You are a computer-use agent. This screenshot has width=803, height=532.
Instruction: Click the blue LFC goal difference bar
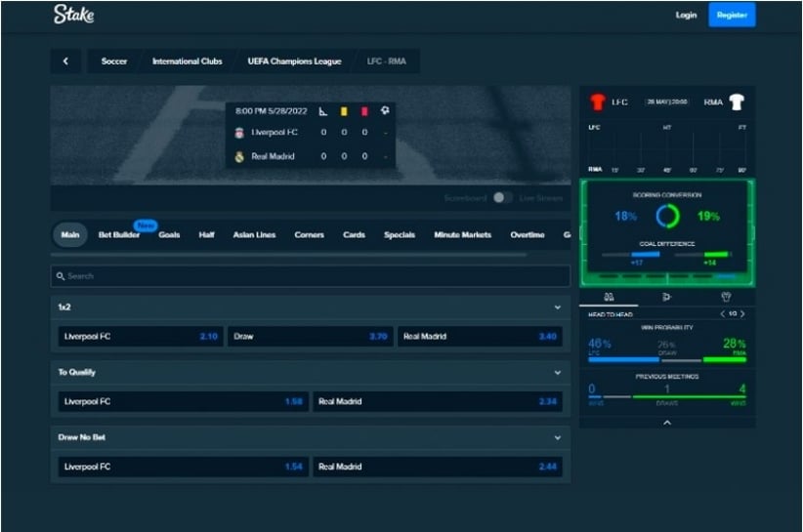(x=646, y=254)
